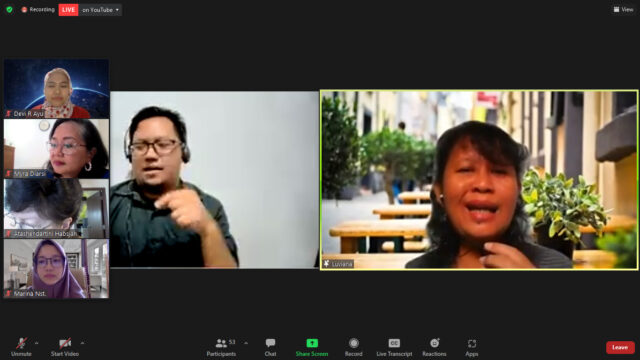Viewport: 640px width, 360px height.
Task: Click the red LIVE badge
Action: (68, 10)
